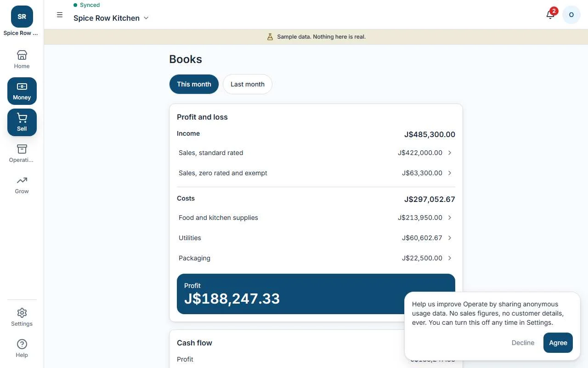Expand Food and kitchen supplies chevron
588x368 pixels.
point(450,218)
